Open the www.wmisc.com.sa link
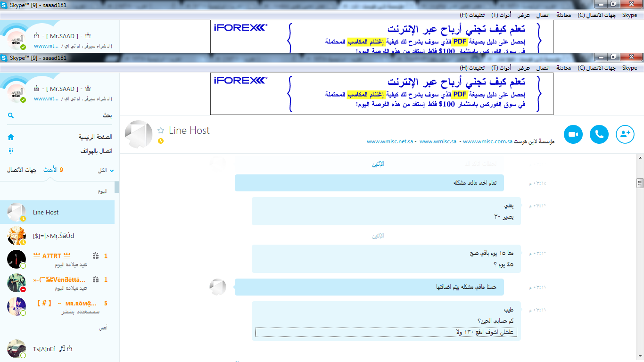This screenshot has height=362, width=644. pos(487,141)
